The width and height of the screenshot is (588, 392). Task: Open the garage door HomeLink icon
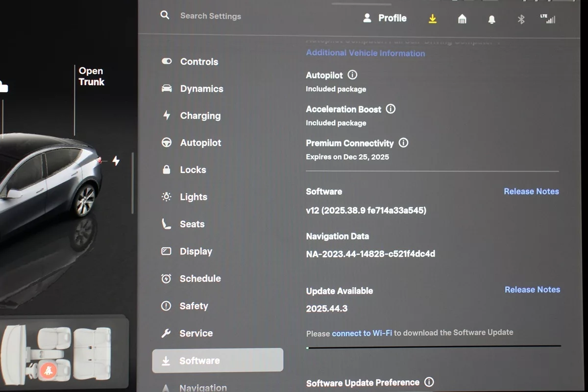point(462,19)
